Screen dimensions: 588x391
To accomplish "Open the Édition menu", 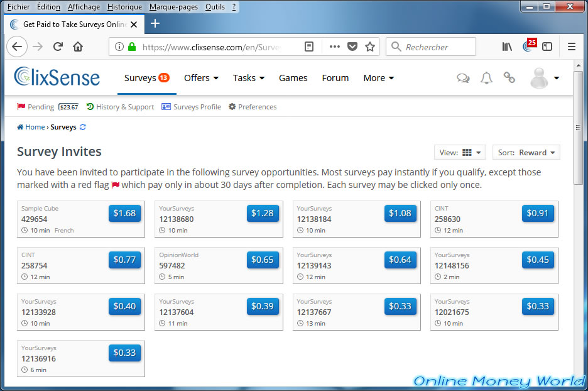I will pos(48,7).
